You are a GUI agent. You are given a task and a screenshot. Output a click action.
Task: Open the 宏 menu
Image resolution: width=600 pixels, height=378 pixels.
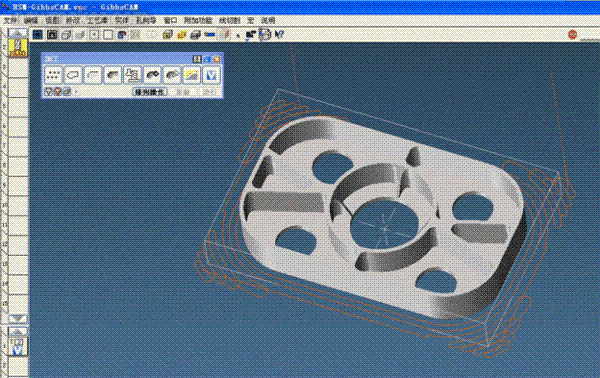[x=251, y=20]
